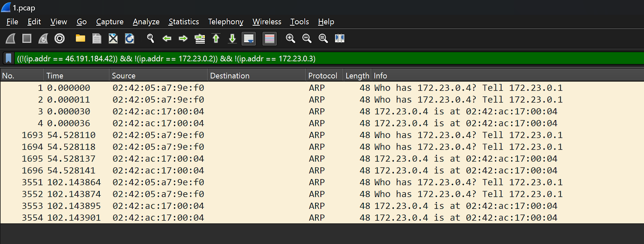Start a new capture with the shark fin icon
The width and height of the screenshot is (644, 244).
click(x=10, y=38)
